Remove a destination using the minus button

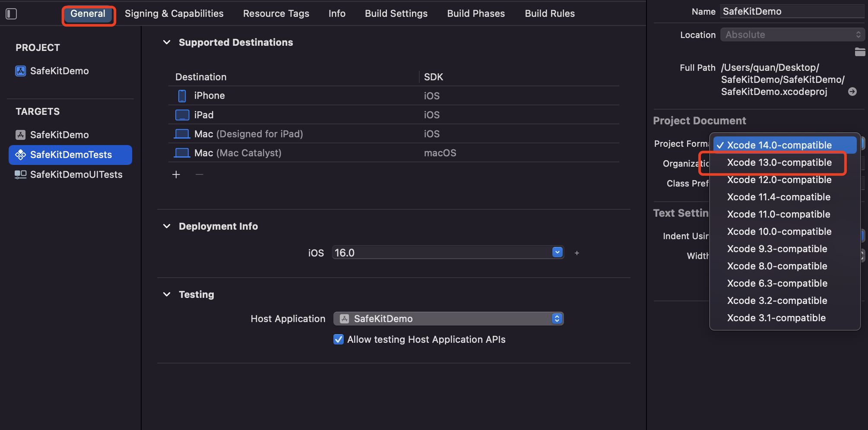pyautogui.click(x=199, y=174)
